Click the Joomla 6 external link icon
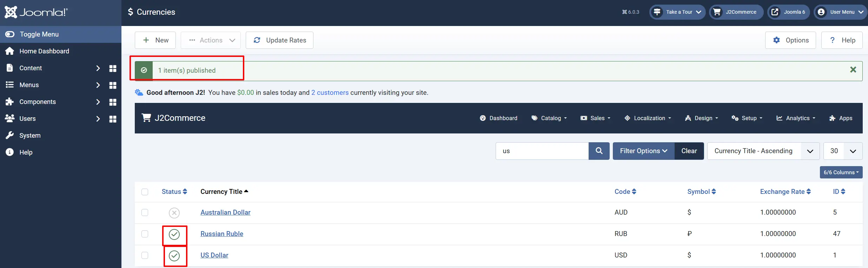The height and width of the screenshot is (268, 868). click(775, 12)
